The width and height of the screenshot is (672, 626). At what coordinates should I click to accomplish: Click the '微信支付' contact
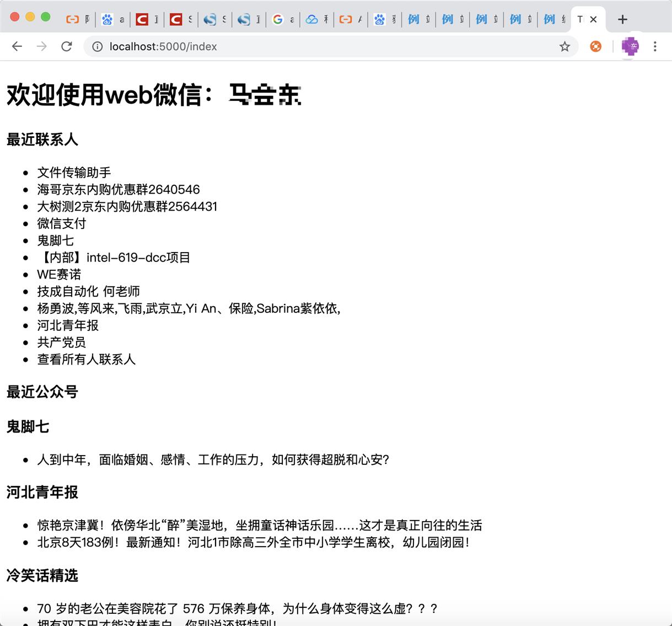click(62, 223)
